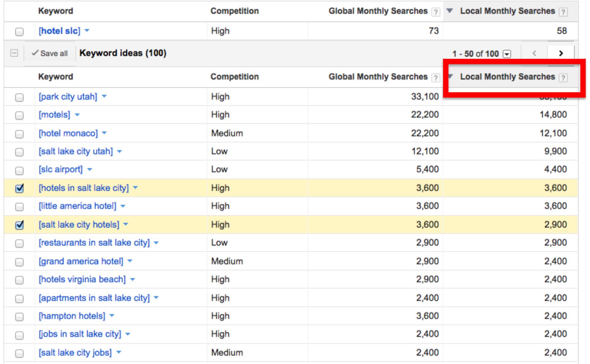Screen dimensions: 590x364
Task: Open the [little america hotel] keyword link
Action: click(x=77, y=206)
